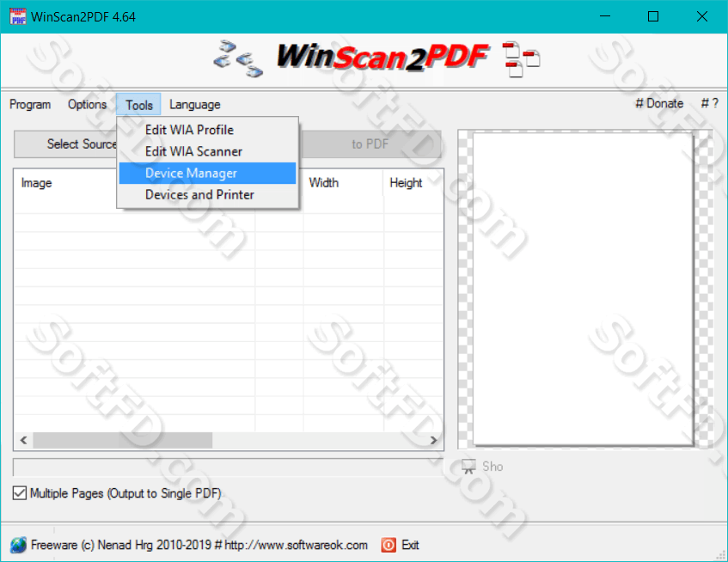Click the left scroll arrow of list
Image resolution: width=728 pixels, height=562 pixels.
24,440
